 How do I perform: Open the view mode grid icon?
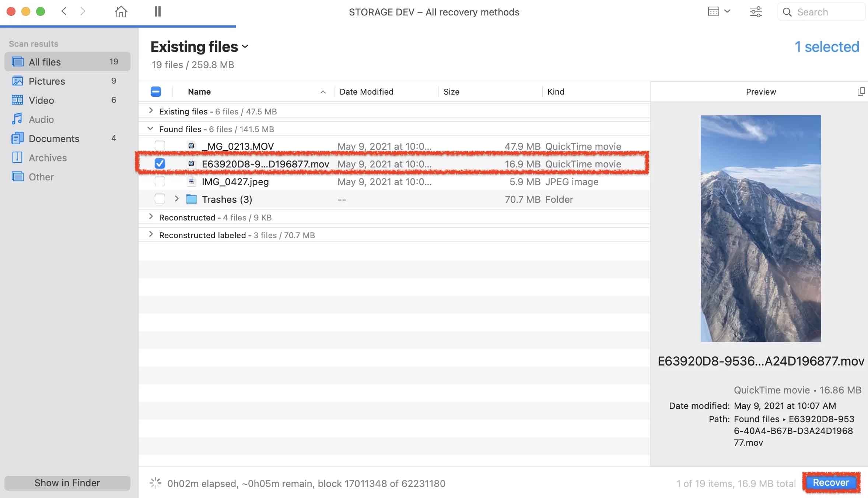(714, 12)
